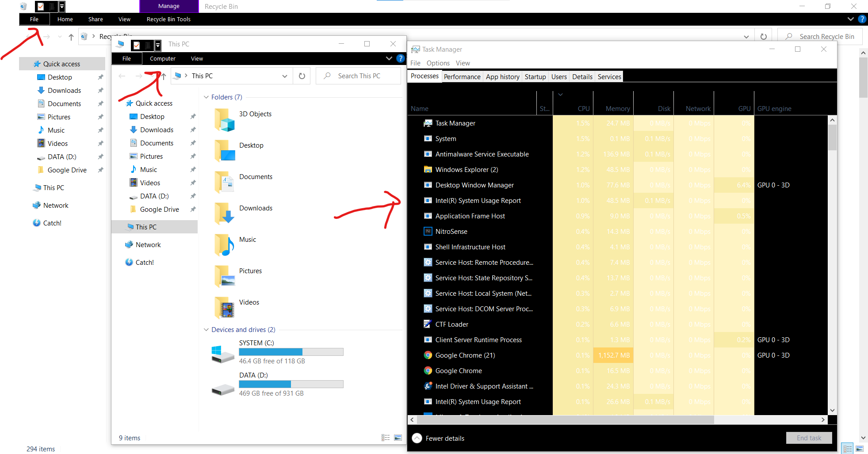Open the Startup tab in Task Manager
The image size is (868, 454).
coord(535,77)
